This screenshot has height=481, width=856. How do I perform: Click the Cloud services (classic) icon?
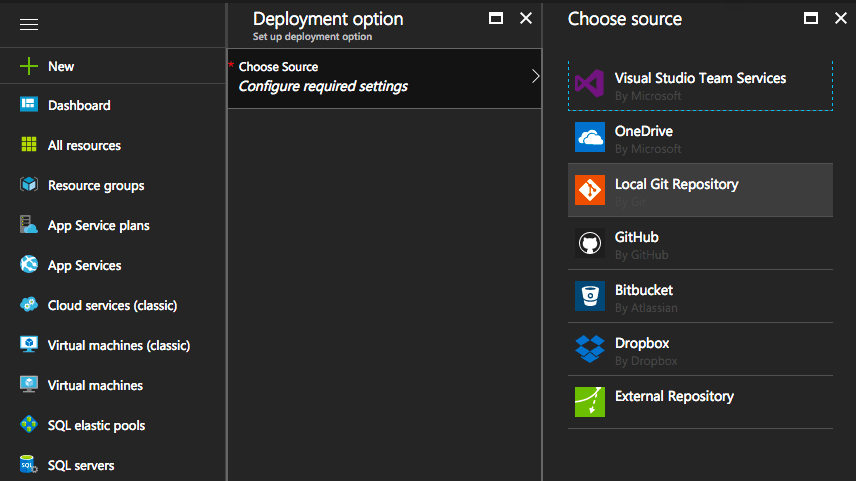click(x=29, y=304)
